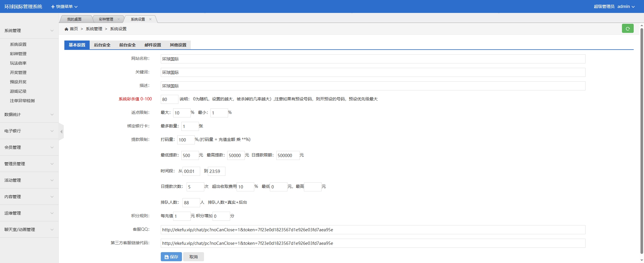Screen dimensions: 644x263
Task: Open the admin user dropdown
Action: 626,6
